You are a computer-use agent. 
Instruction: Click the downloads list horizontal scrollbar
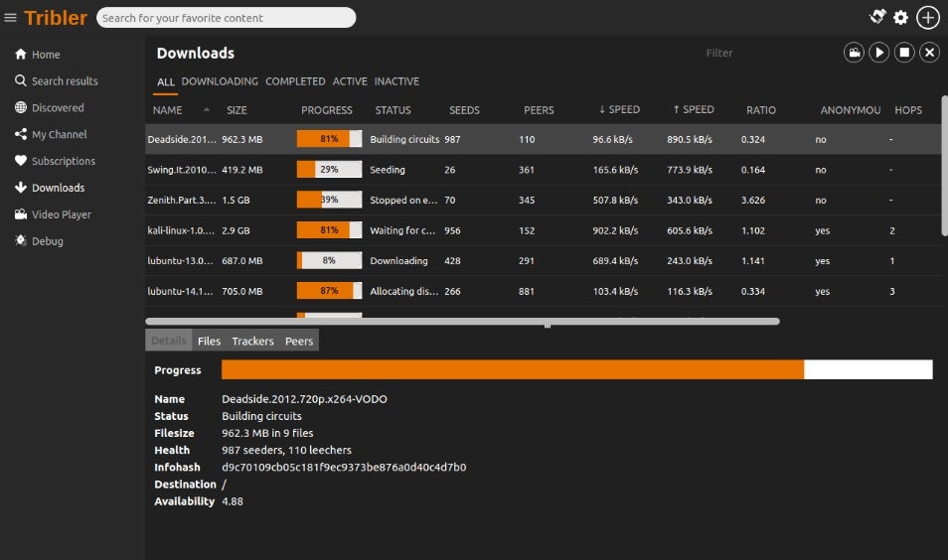pos(462,321)
